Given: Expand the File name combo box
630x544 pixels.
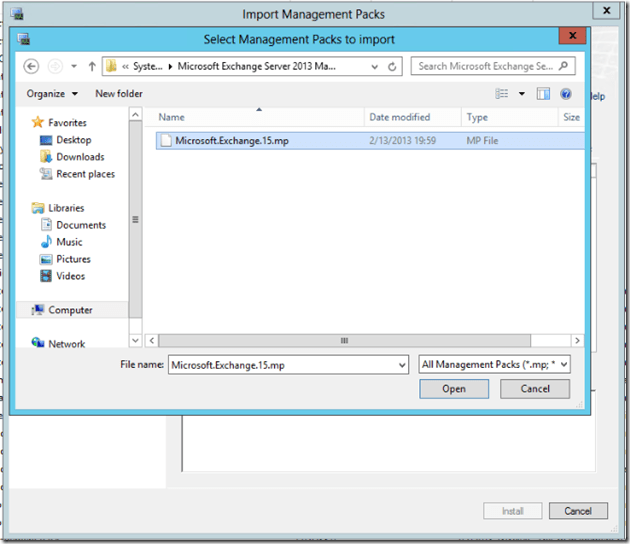Looking at the screenshot, I should [401, 365].
